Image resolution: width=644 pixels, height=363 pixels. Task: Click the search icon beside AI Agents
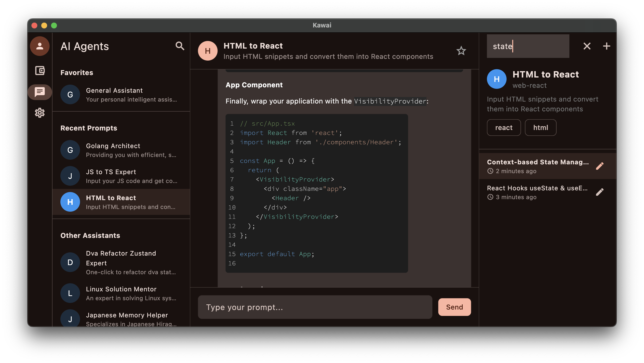[180, 46]
